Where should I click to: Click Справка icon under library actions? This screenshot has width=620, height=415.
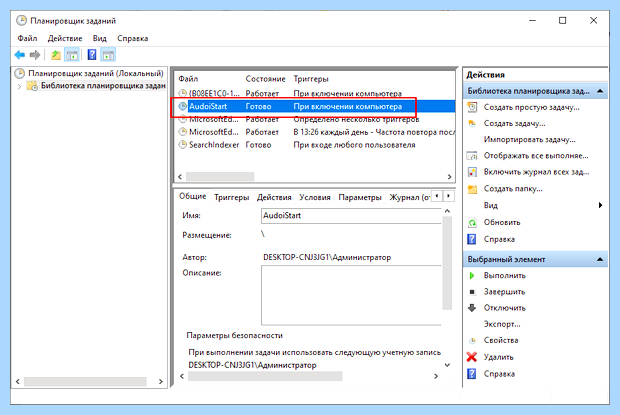[x=472, y=239]
